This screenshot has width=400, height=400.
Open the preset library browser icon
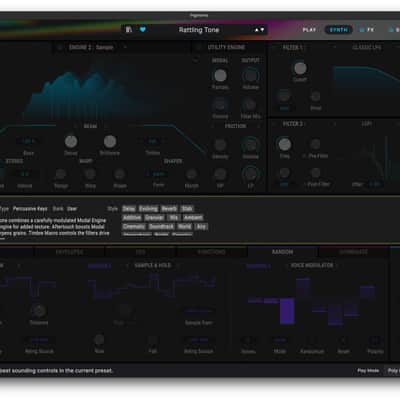tap(129, 30)
